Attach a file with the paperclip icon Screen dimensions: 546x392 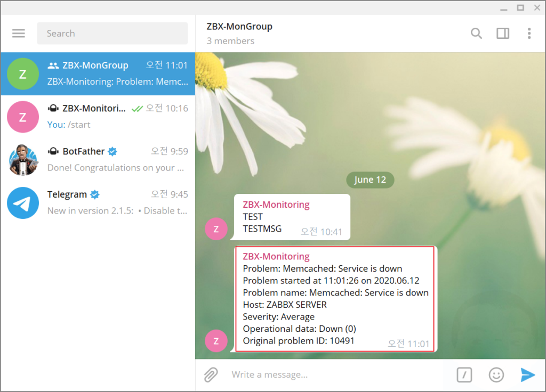tap(211, 374)
